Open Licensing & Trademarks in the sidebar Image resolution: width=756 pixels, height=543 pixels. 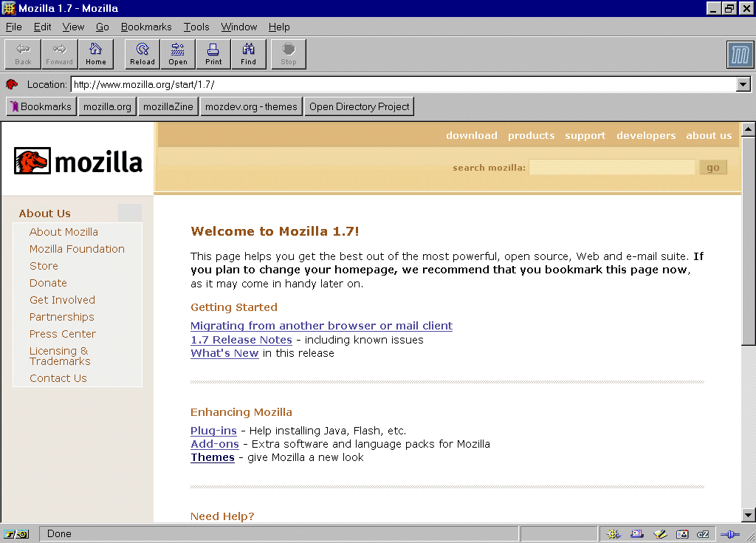60,356
